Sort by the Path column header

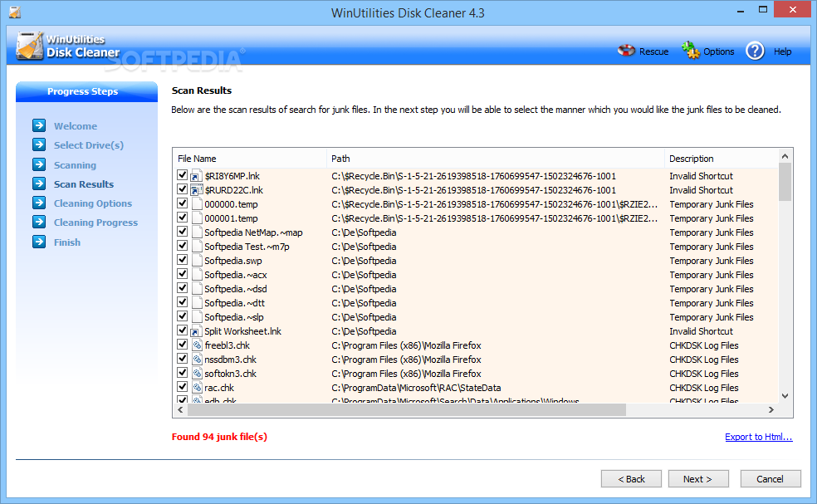(496, 159)
